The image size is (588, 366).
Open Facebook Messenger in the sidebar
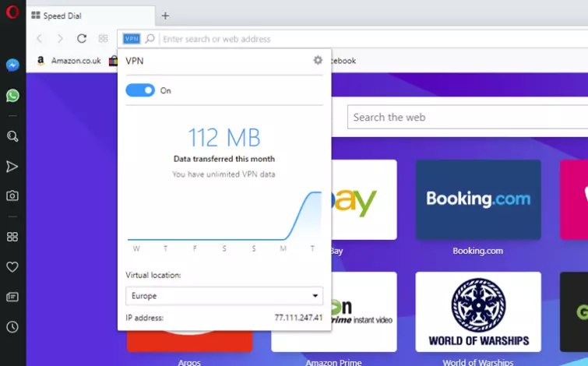[12, 65]
